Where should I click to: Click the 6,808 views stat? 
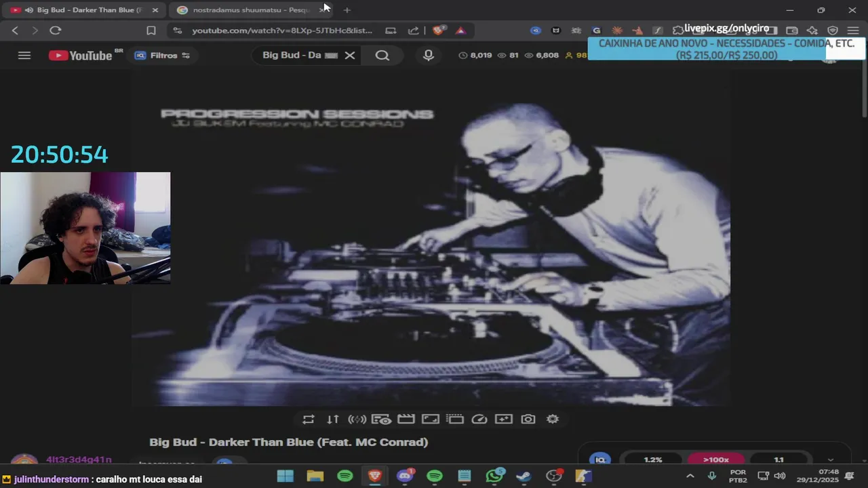coord(542,56)
